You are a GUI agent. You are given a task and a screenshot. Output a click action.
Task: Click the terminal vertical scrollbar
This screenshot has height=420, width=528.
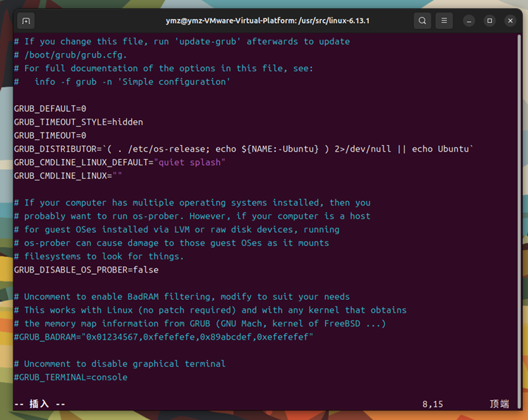(519, 220)
